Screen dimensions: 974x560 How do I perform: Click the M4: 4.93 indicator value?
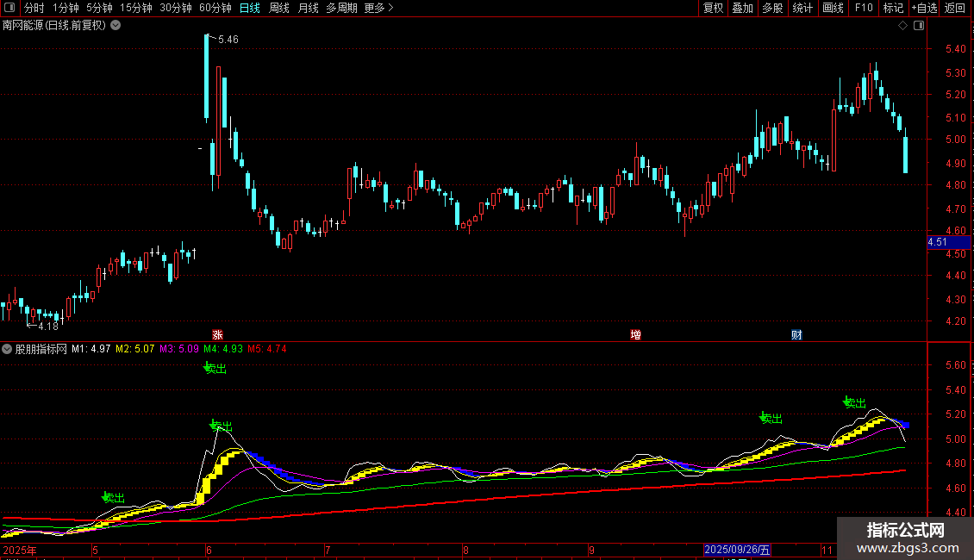(x=223, y=349)
